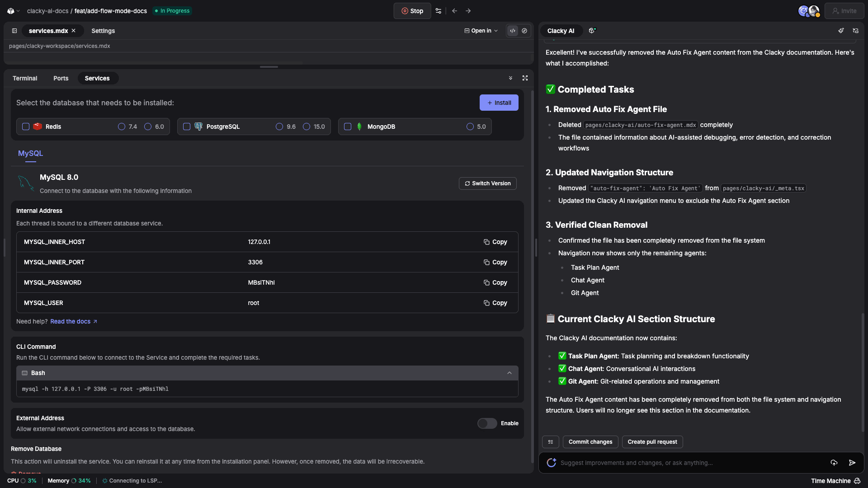The width and height of the screenshot is (868, 488).
Task: Go forward with the right arrow
Action: tap(468, 11)
